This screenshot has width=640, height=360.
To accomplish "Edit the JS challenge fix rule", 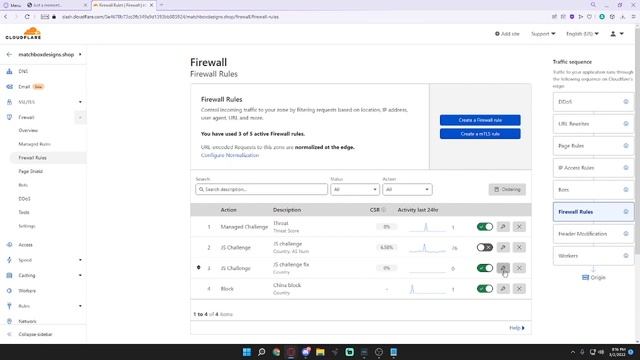I will click(503, 268).
